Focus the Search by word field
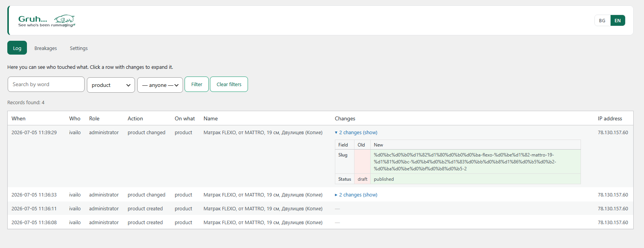This screenshot has height=248, width=644. coord(46,84)
